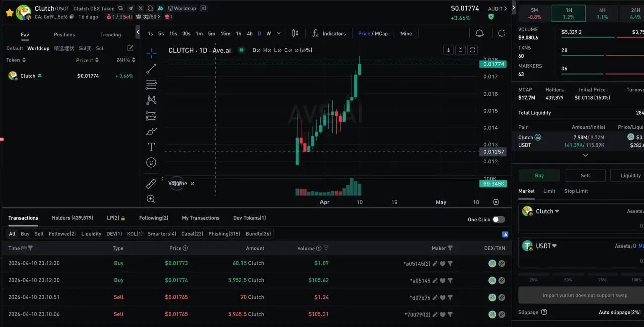644x327 pixels.
Task: Favorite maker *a05145(2) with heart icon
Action: [443, 263]
